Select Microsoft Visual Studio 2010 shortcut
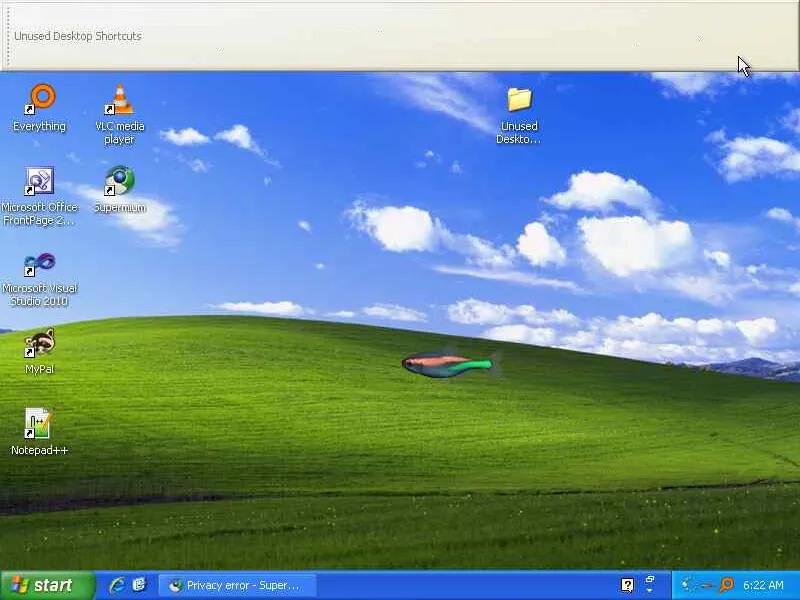The width and height of the screenshot is (800, 600). pyautogui.click(x=39, y=279)
